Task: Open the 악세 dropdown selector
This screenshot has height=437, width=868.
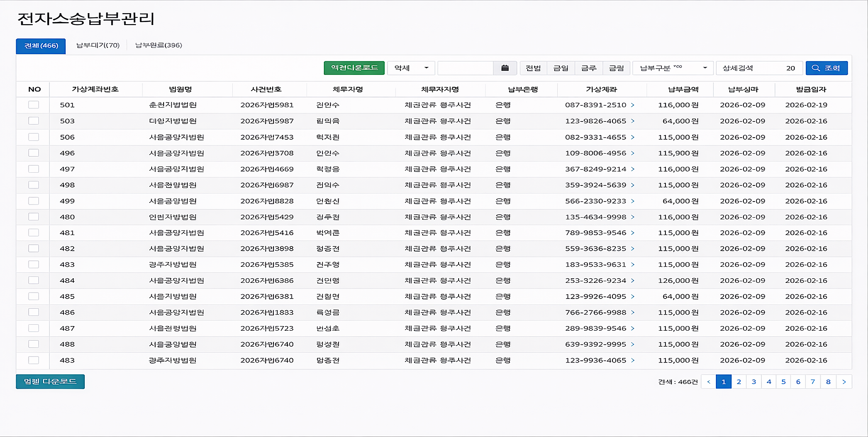Action: pyautogui.click(x=410, y=68)
